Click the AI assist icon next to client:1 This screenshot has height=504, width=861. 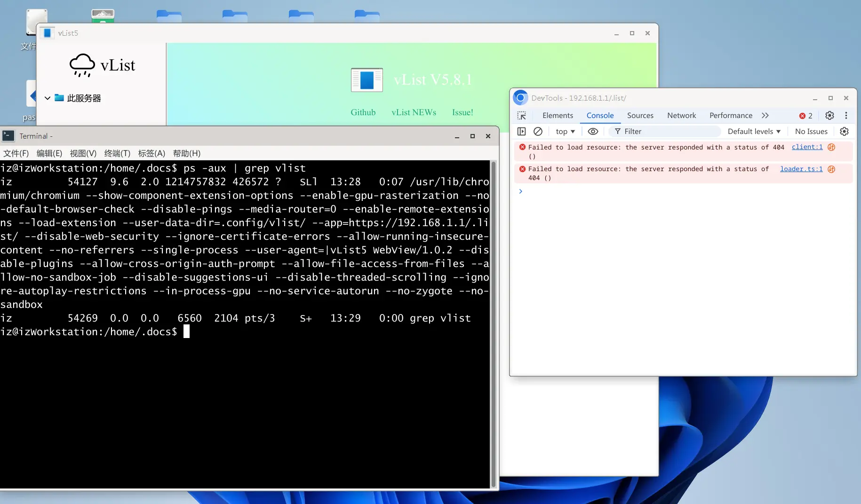tap(831, 147)
